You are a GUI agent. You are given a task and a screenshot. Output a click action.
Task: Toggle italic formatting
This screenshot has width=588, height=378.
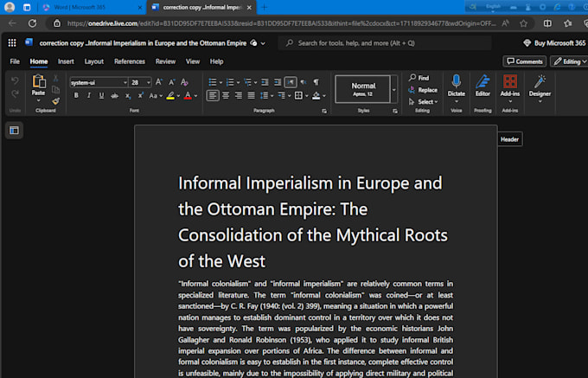click(89, 95)
